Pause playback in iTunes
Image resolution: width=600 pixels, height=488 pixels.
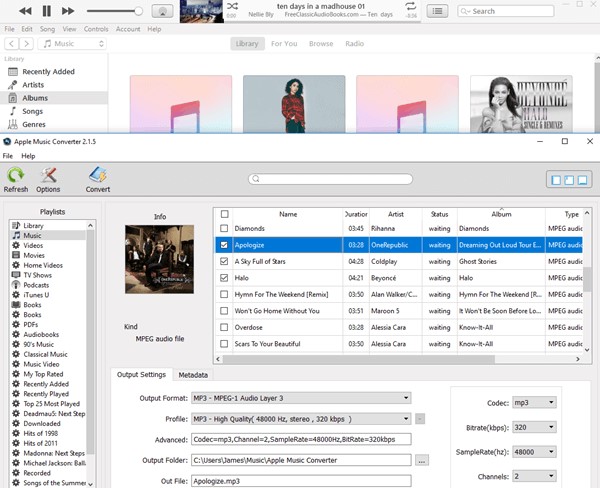[x=47, y=11]
